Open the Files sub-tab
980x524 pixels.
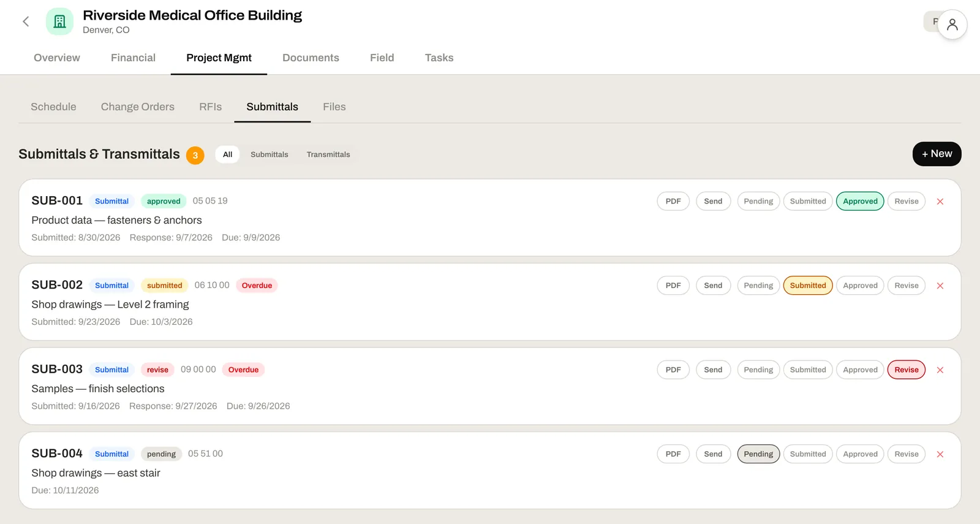pos(334,107)
